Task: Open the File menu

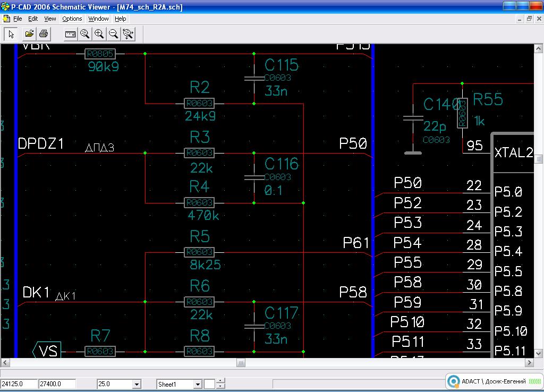Action: [18, 19]
